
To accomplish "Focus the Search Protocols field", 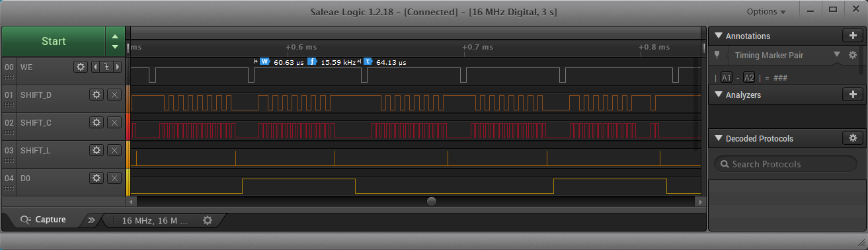I will click(x=785, y=164).
